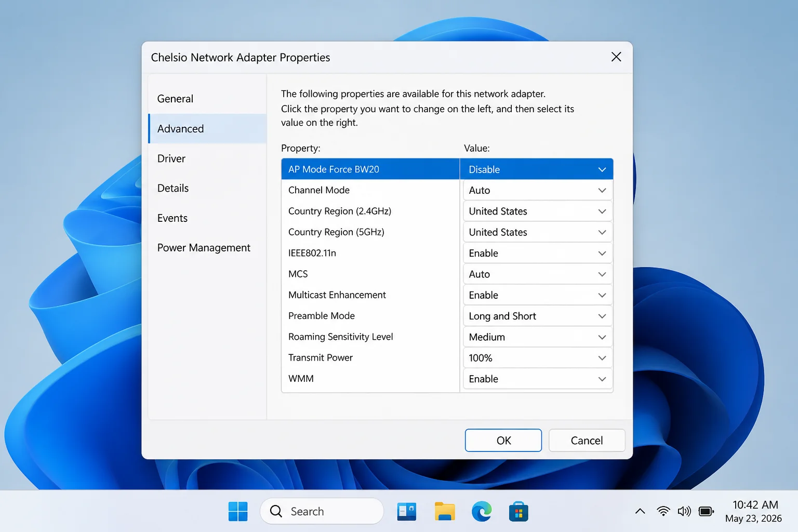Expand the Roaming Sensitivity Level dropdown
798x532 pixels.
pos(537,337)
